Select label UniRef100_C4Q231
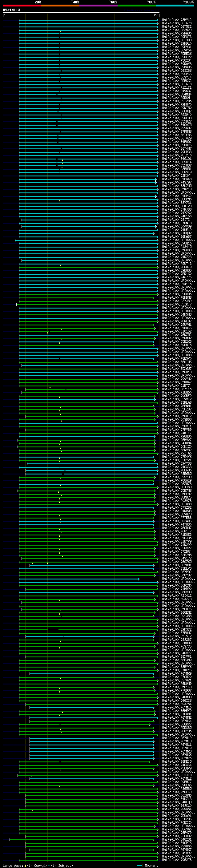Screen dimensions: 197x868 177,839
